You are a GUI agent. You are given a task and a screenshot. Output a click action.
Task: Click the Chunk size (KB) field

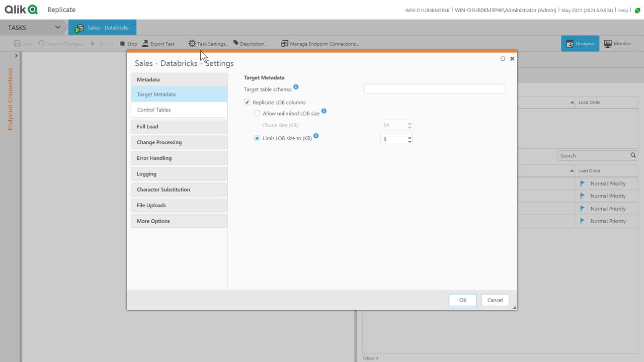pyautogui.click(x=394, y=125)
